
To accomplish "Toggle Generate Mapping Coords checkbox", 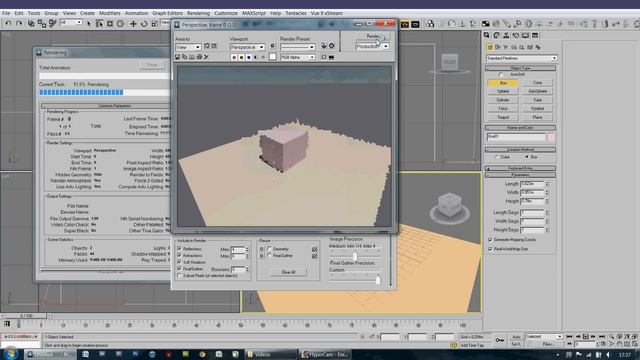I will (x=490, y=240).
